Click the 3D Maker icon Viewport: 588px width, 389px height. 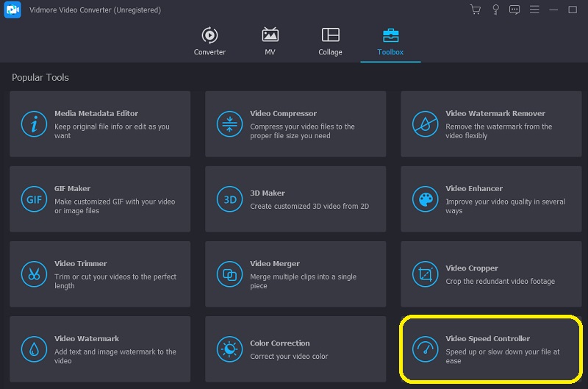(229, 199)
